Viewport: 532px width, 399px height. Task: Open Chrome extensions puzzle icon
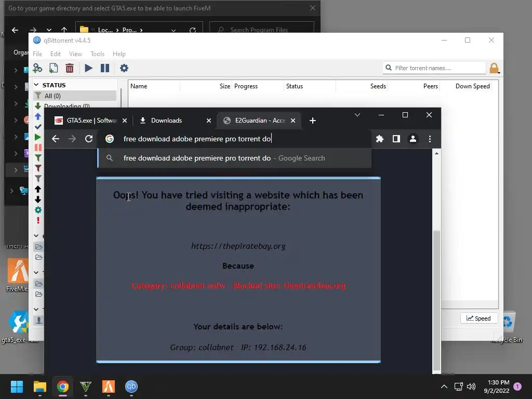coord(380,138)
